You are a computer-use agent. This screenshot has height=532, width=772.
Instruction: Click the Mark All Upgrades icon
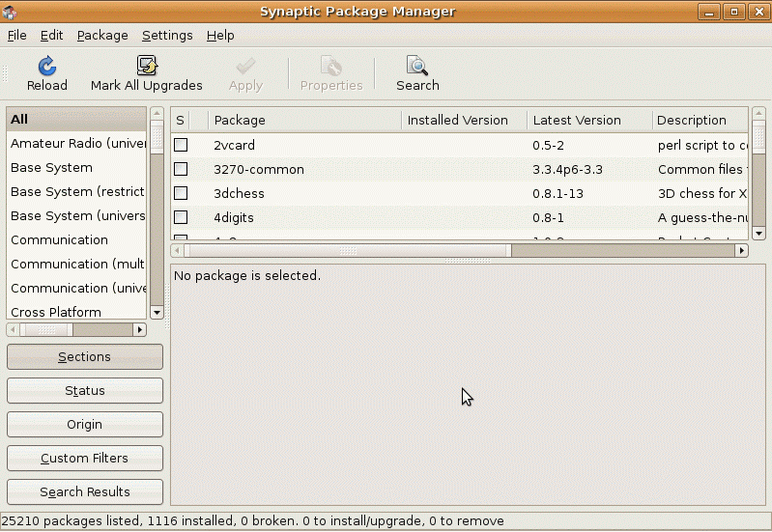147,66
